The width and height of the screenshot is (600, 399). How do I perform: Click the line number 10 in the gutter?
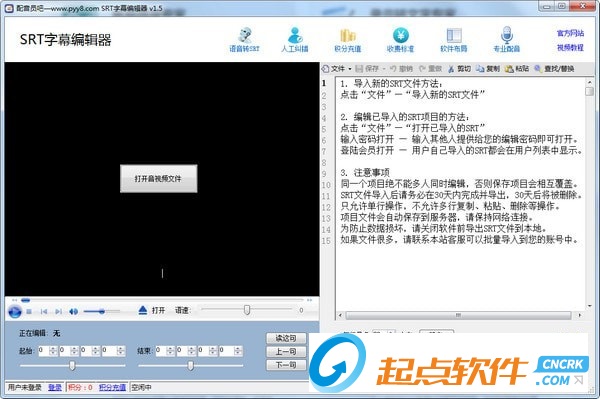pos(326,185)
